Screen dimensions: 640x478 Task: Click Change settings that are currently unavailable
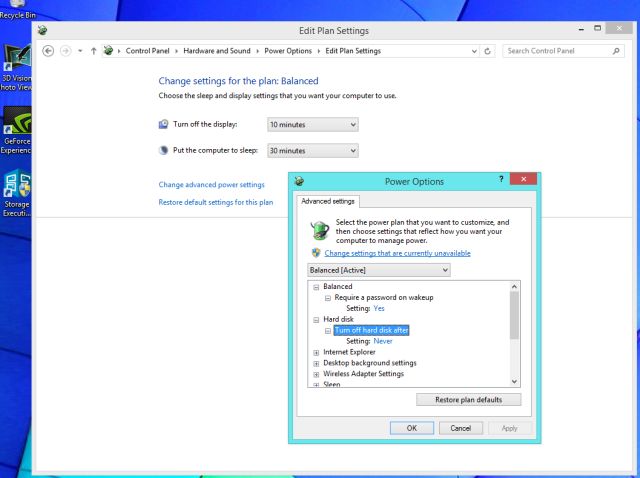397,253
